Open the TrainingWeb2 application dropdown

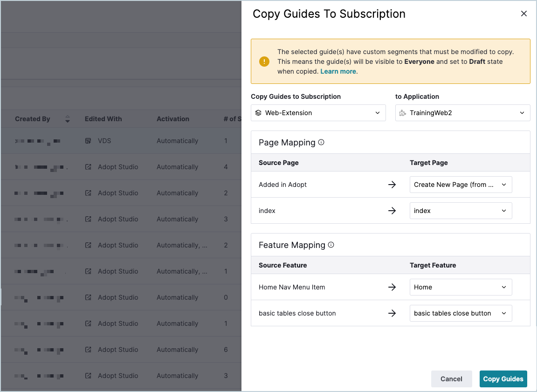click(x=462, y=113)
